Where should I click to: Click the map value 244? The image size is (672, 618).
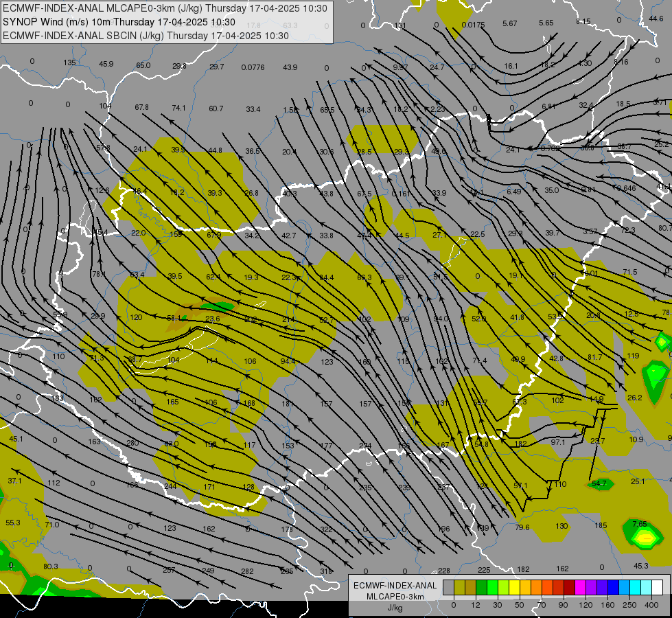click(x=170, y=486)
